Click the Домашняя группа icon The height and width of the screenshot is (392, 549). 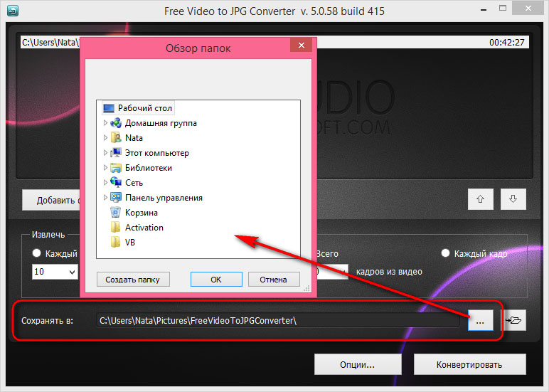click(x=116, y=123)
